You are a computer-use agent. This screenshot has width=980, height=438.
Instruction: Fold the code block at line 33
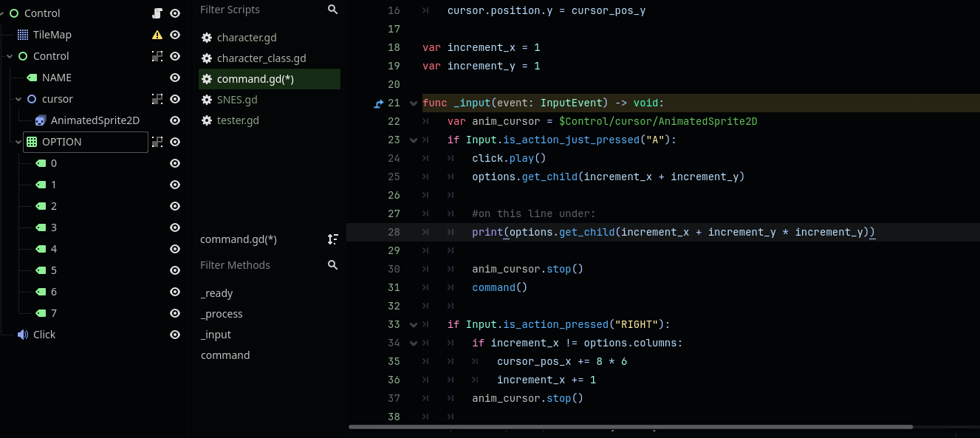pos(413,324)
